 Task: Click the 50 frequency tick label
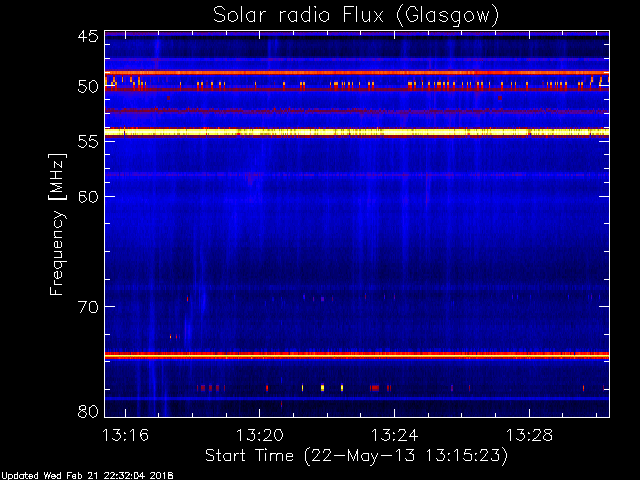[88, 87]
